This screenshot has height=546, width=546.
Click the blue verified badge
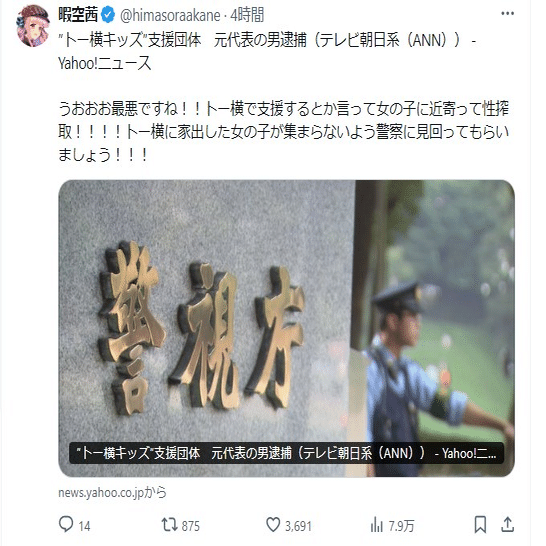pos(108,15)
